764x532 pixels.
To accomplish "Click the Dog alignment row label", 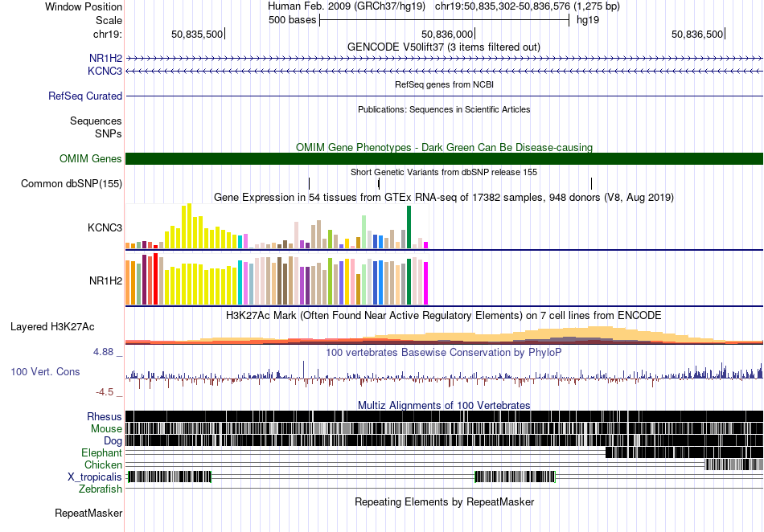I will pyautogui.click(x=113, y=441).
